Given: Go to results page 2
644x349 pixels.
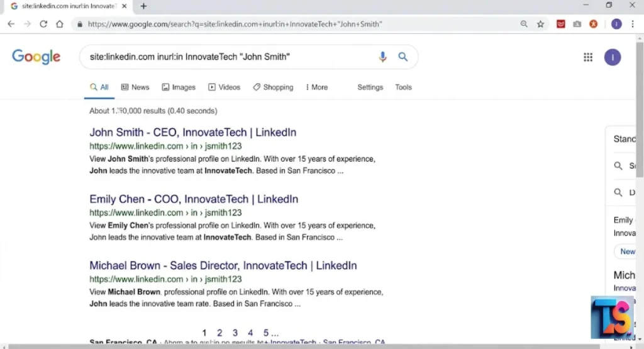Looking at the screenshot, I should (x=219, y=333).
